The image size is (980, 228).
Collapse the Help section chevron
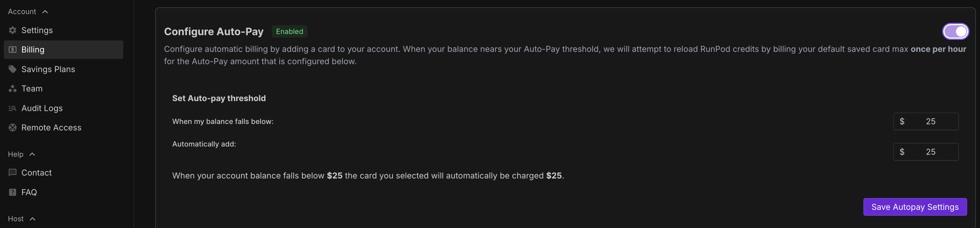pyautogui.click(x=32, y=154)
